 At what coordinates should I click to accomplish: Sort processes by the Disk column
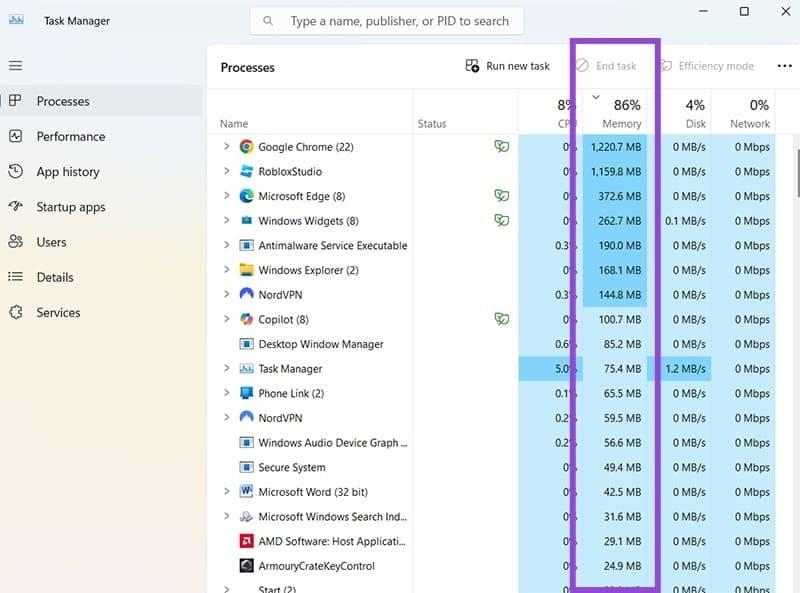679,112
